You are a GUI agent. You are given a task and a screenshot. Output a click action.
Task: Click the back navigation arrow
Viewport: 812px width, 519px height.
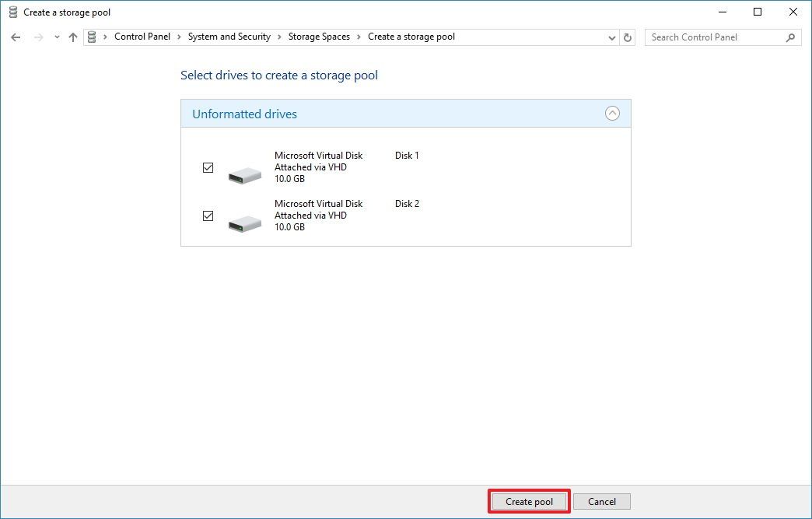pyautogui.click(x=16, y=37)
